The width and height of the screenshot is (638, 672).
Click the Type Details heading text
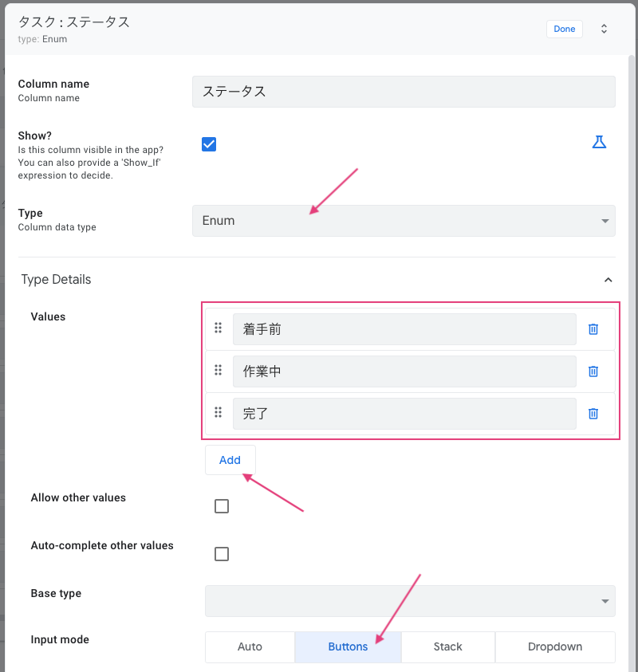[56, 280]
